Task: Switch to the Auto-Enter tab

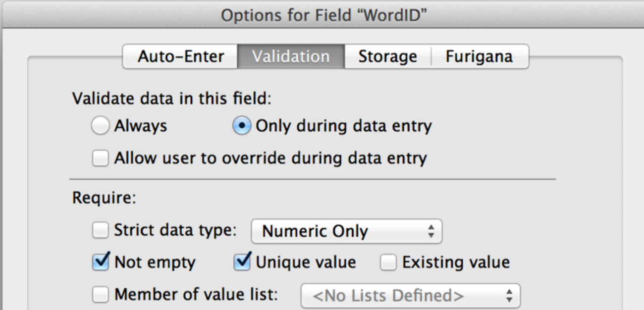Action: click(180, 57)
